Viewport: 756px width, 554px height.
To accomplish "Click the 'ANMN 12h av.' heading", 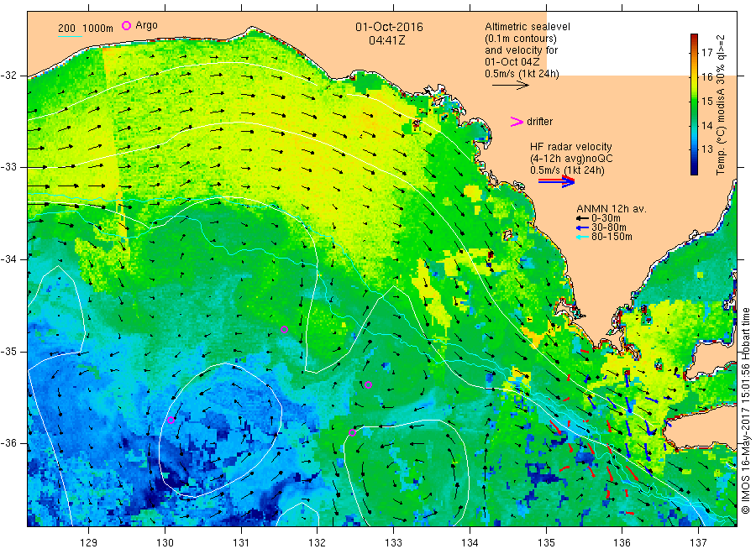I will [x=612, y=209].
